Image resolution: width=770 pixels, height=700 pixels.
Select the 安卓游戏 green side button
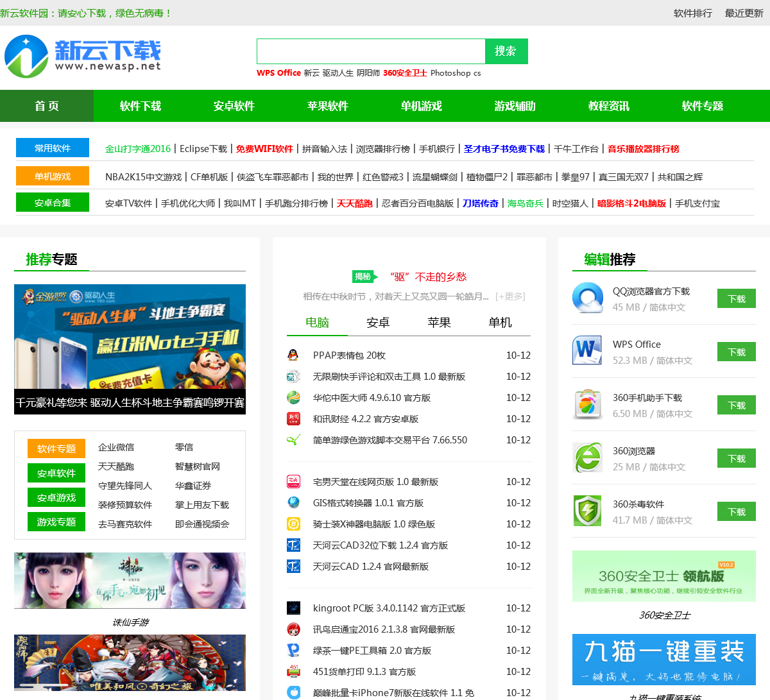(56, 497)
